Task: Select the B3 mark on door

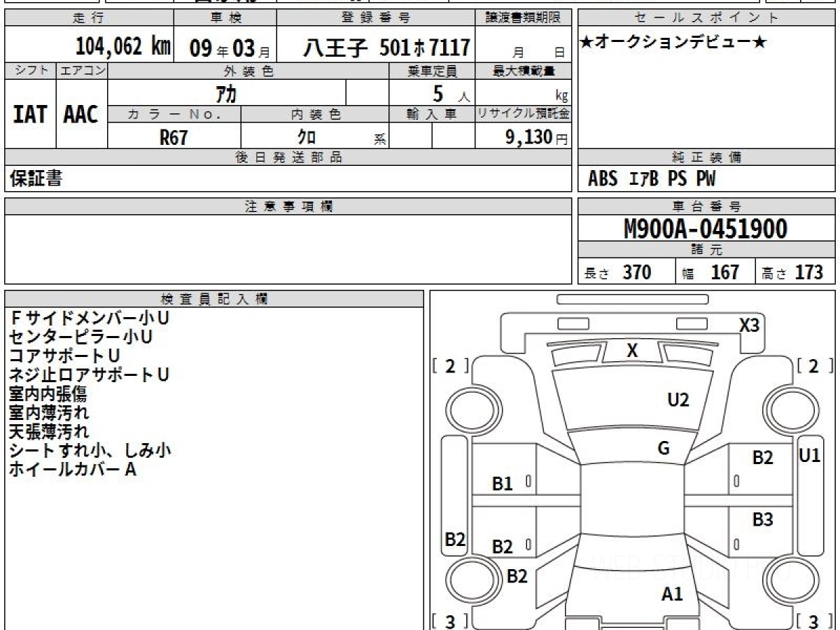Action: [x=762, y=520]
